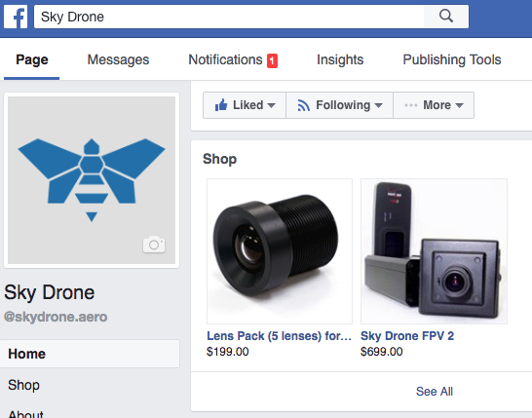Click the Facebook logo icon
The width and height of the screenshot is (532, 418).
click(x=16, y=17)
